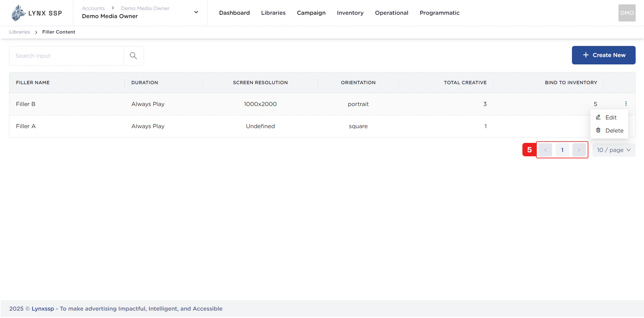Open the DMO avatar in the header

click(x=627, y=13)
